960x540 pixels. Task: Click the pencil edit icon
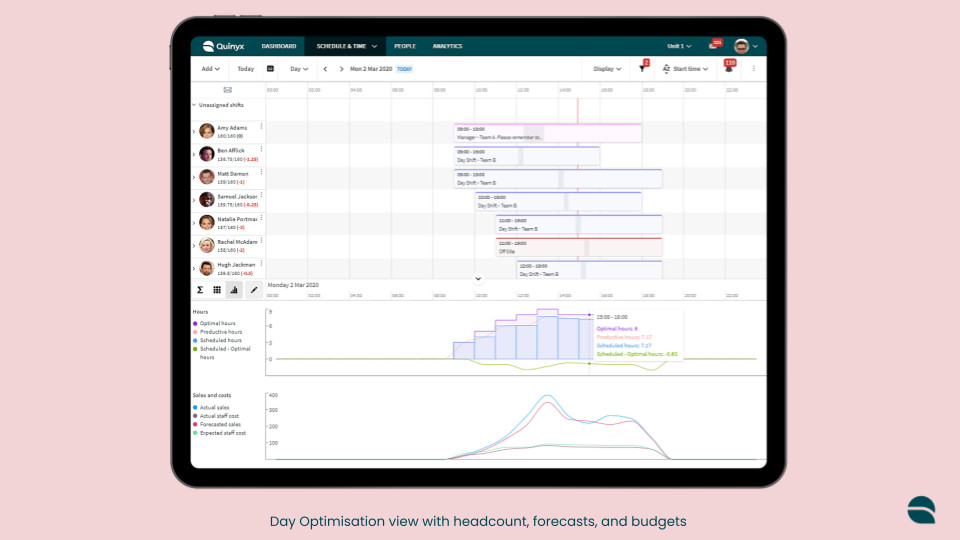(x=253, y=290)
